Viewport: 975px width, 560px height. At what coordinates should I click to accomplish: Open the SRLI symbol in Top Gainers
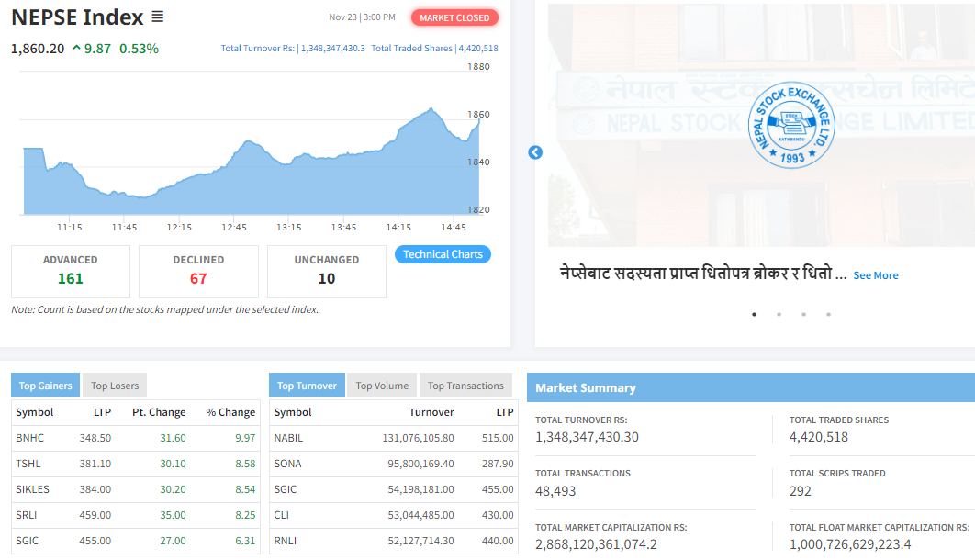26,515
